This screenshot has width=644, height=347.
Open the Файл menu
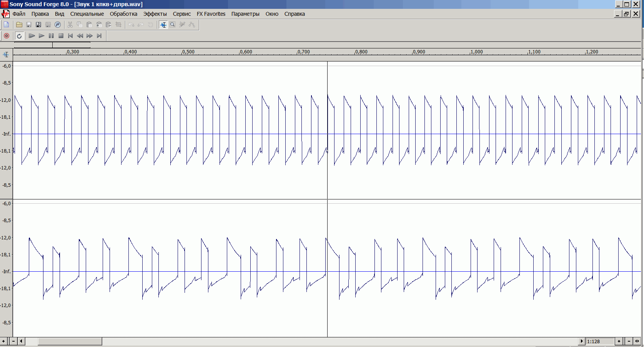point(19,14)
